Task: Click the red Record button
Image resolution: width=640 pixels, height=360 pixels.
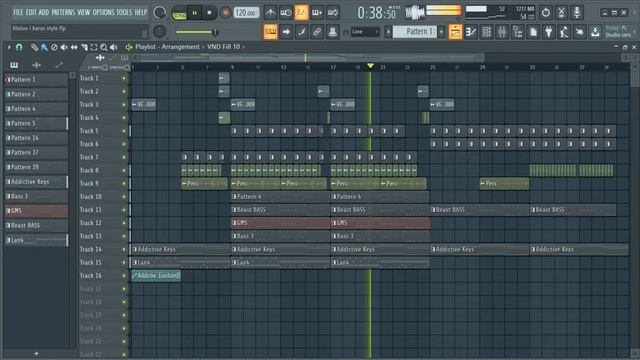Action: (x=225, y=13)
